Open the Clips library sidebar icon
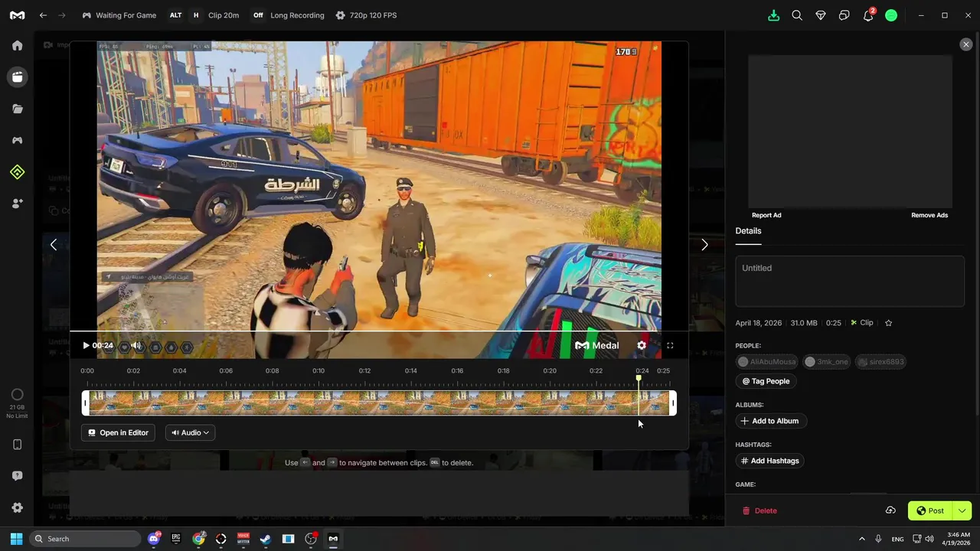 click(x=17, y=77)
